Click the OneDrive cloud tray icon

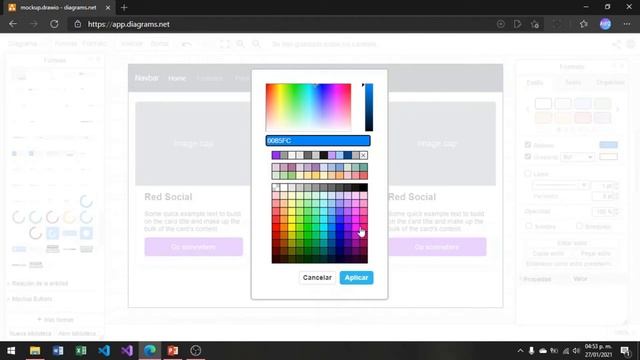pyautogui.click(x=543, y=351)
